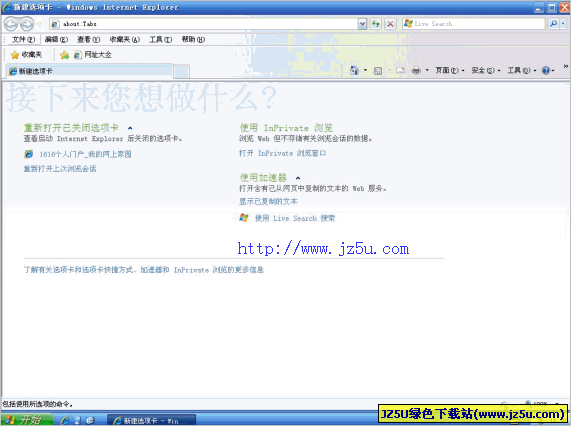
Task: Click the blue Help question mark icon
Action: (x=546, y=70)
